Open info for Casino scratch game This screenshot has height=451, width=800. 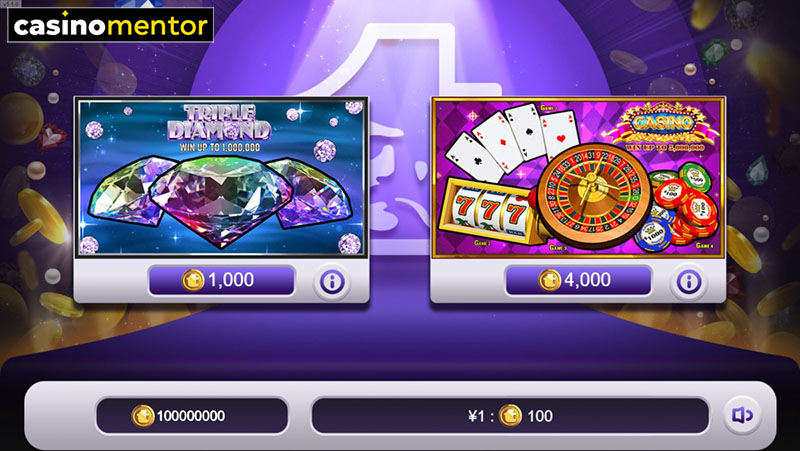(688, 281)
